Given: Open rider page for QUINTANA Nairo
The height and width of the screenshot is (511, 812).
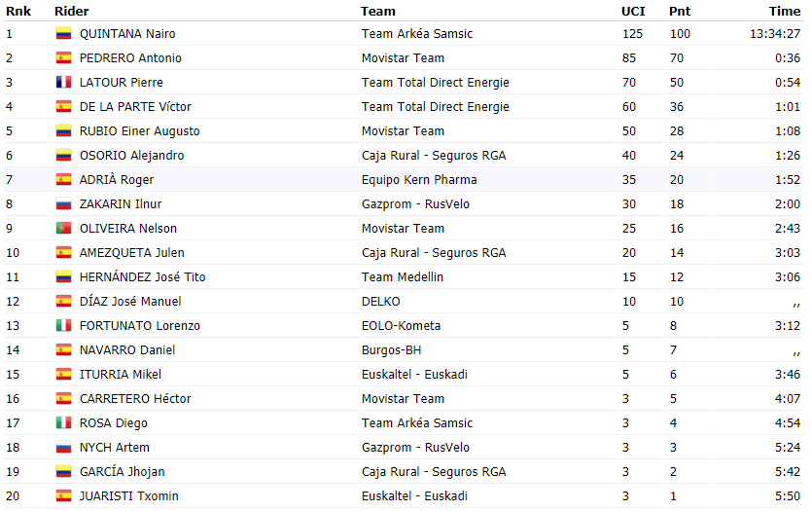Looking at the screenshot, I should click(x=127, y=34).
